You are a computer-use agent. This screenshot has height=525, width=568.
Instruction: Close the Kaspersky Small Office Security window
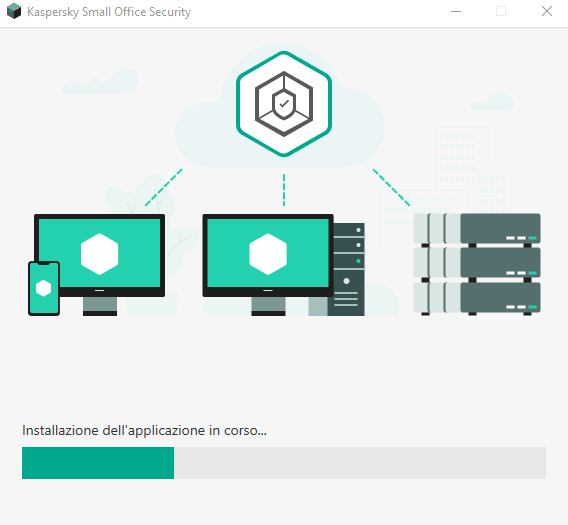point(547,12)
